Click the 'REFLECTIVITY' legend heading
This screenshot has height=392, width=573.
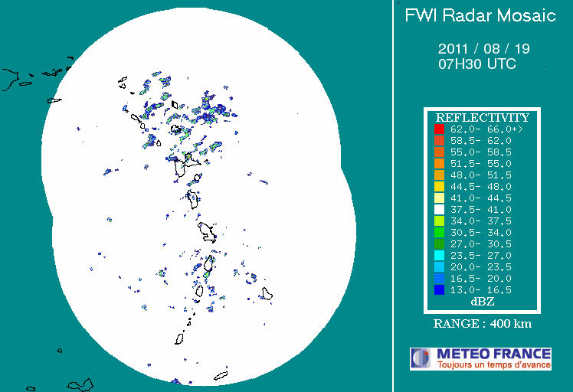483,118
